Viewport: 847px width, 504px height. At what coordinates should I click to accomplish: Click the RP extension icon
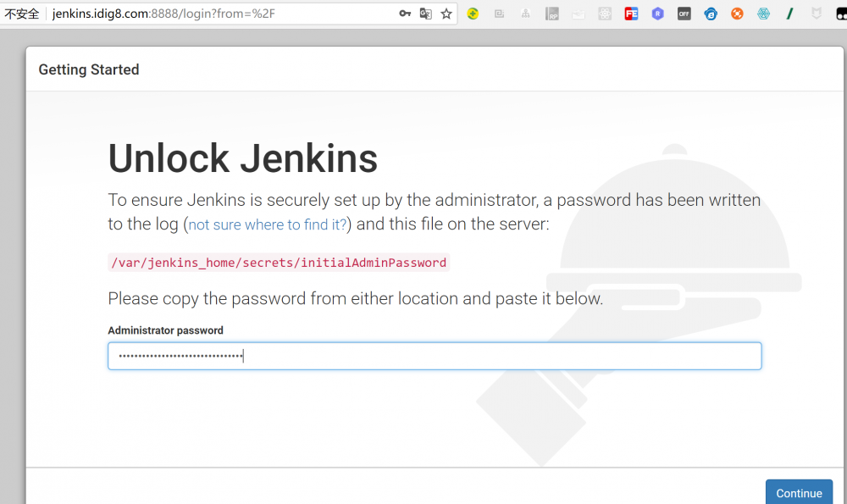tap(551, 13)
